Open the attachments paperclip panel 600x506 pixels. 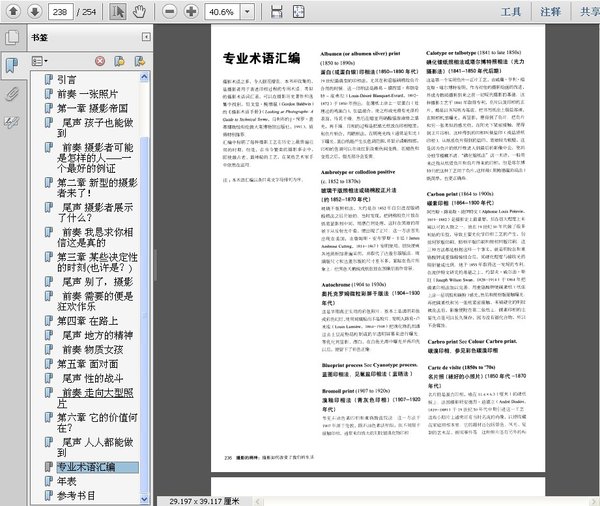pyautogui.click(x=12, y=94)
